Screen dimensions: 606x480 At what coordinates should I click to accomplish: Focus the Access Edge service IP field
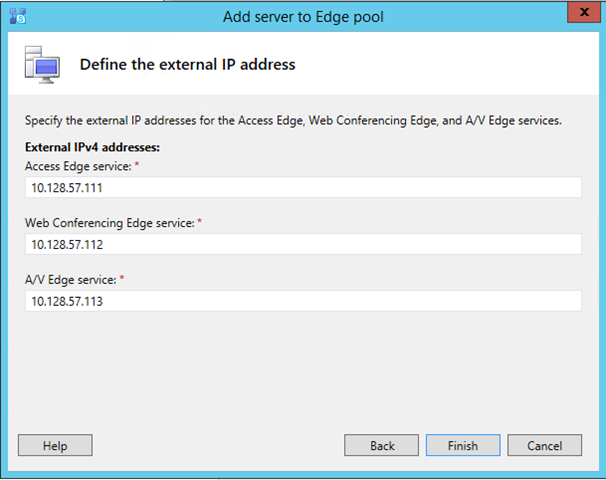pyautogui.click(x=303, y=187)
